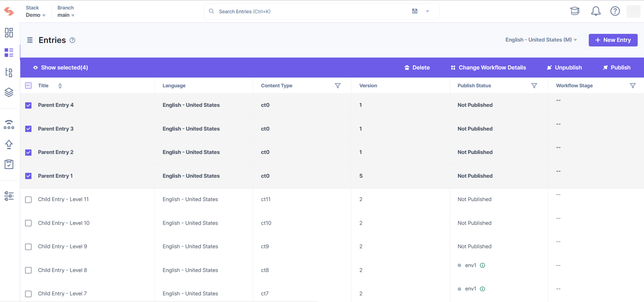The width and height of the screenshot is (644, 302).
Task: Click Change Workflow Details in bulk bar
Action: pos(488,68)
